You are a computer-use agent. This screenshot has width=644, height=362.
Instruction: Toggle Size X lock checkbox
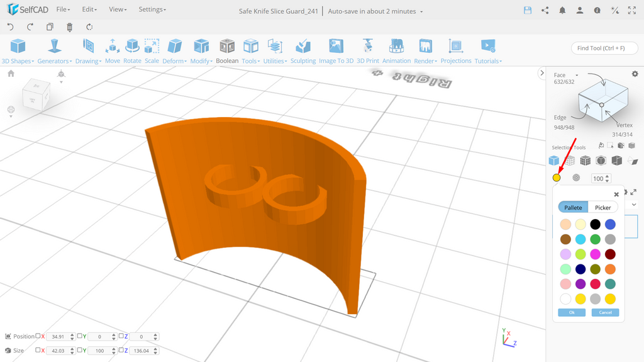tap(38, 350)
